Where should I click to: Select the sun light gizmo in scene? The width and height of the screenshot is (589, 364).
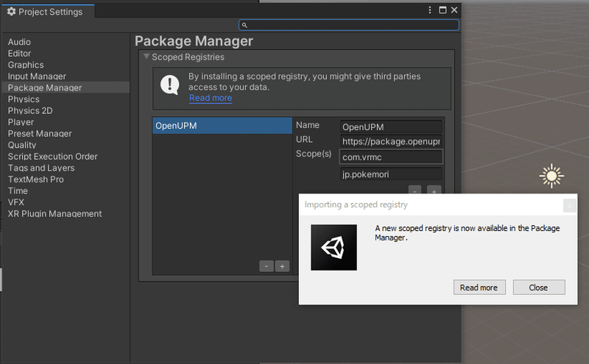(551, 176)
